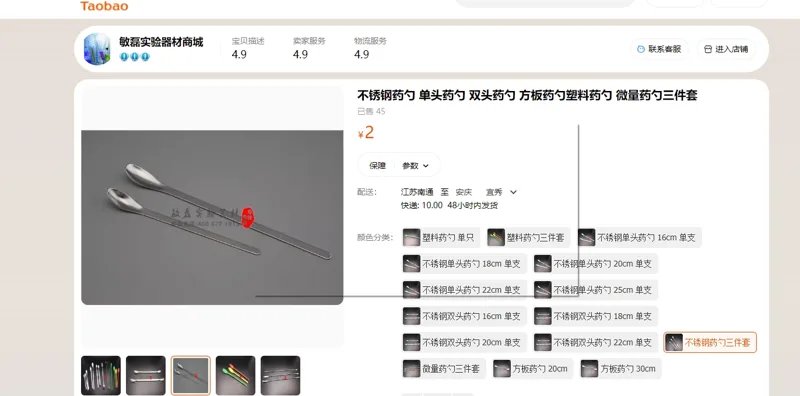The image size is (800, 396).
Task: Open third selected thumbnail of two spoons
Action: tap(190, 376)
